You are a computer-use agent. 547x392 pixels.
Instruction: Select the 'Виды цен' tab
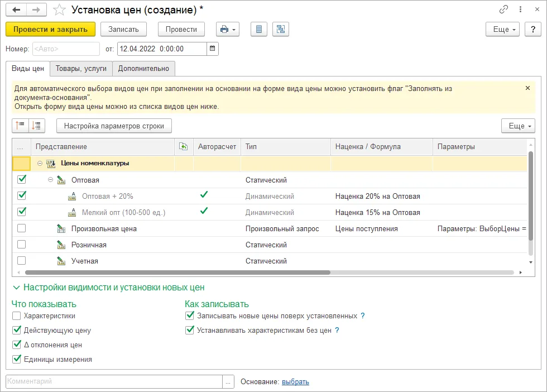tap(28, 69)
